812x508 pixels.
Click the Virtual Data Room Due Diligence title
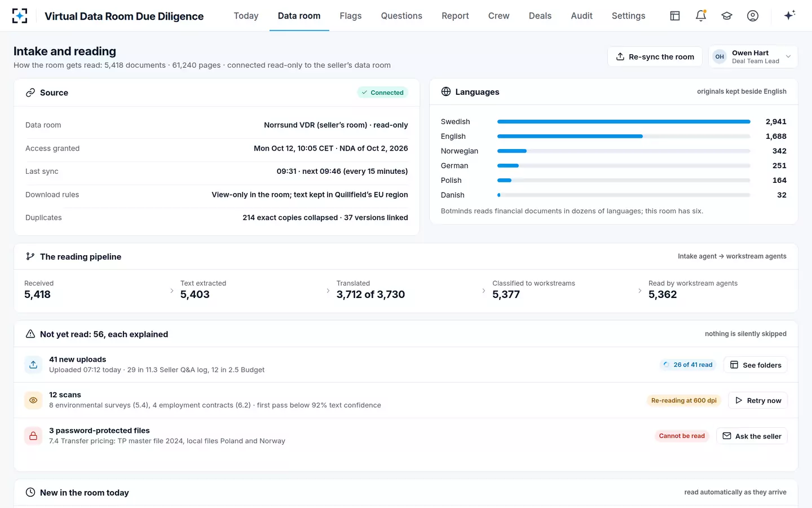[124, 16]
